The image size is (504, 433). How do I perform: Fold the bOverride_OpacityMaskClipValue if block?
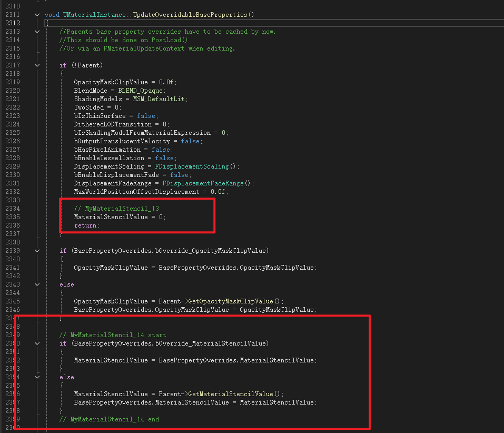[x=37, y=251]
